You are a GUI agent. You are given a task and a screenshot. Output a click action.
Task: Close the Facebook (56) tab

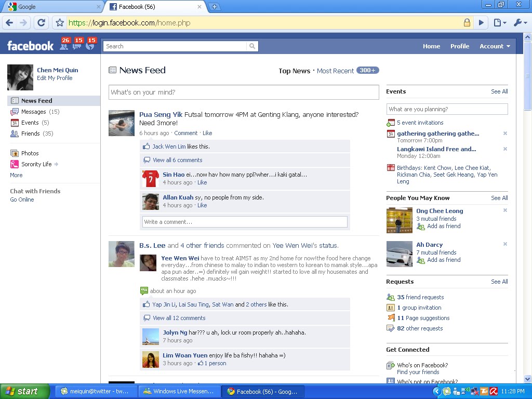click(199, 7)
